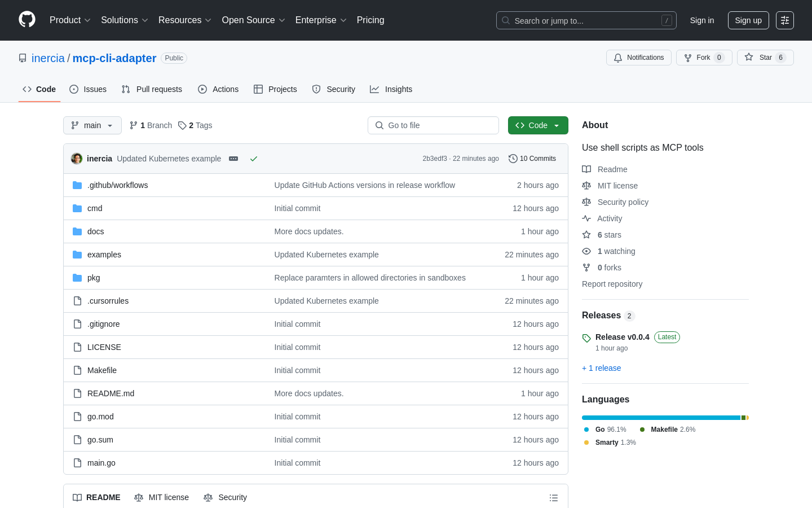Open 'Replace paramters in allowed directories' commit message

click(370, 278)
